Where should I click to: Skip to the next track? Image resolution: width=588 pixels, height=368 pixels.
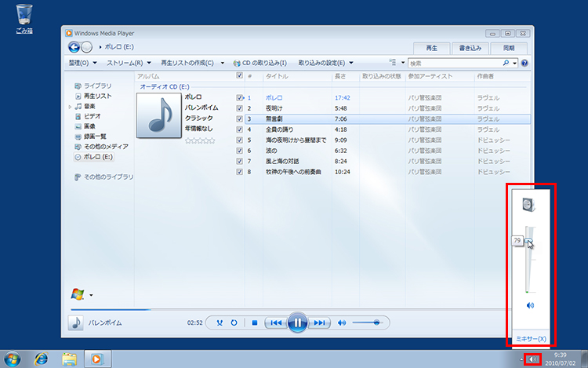pos(319,322)
